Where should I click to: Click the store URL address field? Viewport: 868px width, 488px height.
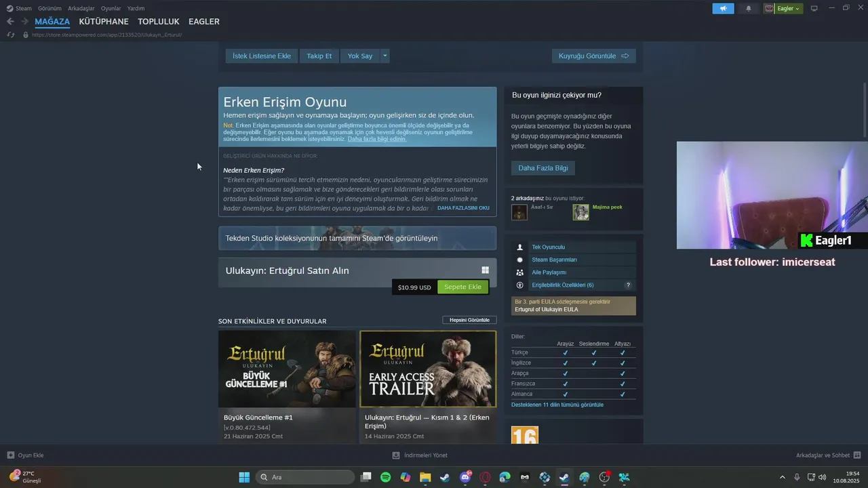(107, 35)
